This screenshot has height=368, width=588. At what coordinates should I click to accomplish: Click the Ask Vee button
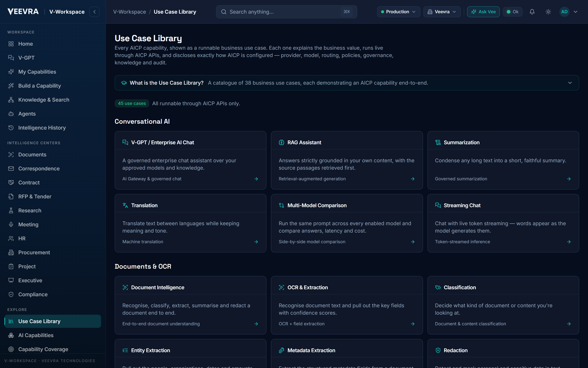coord(483,12)
